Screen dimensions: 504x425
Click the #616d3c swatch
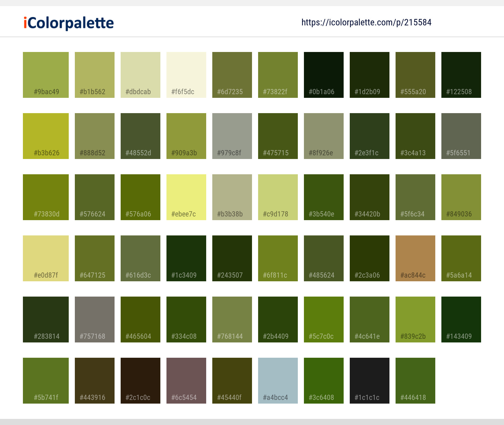tap(141, 258)
